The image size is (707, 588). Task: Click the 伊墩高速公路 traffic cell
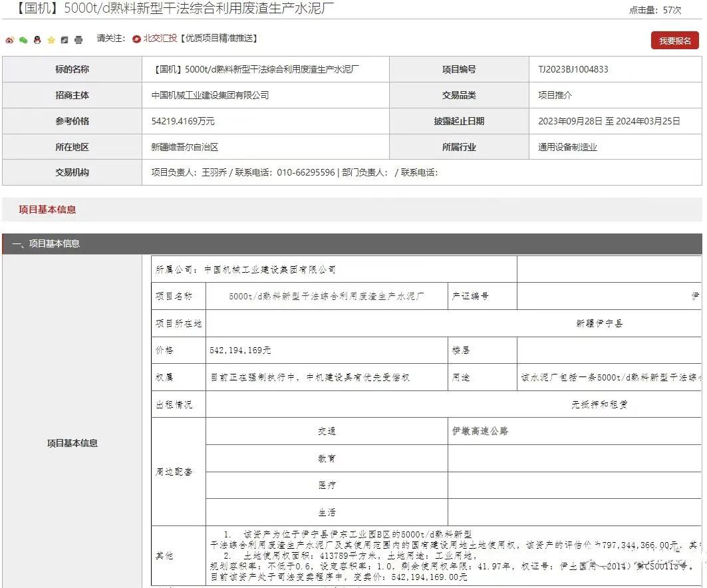pos(480,431)
